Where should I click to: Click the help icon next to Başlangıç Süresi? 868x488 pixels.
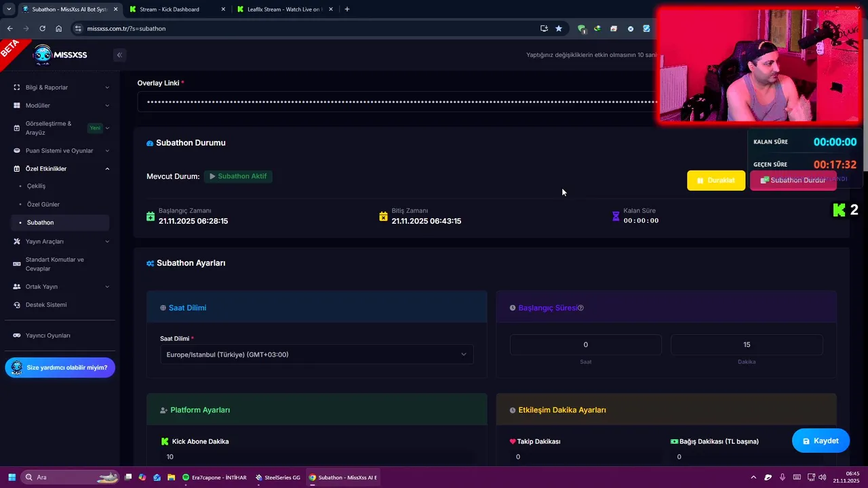[x=580, y=308]
